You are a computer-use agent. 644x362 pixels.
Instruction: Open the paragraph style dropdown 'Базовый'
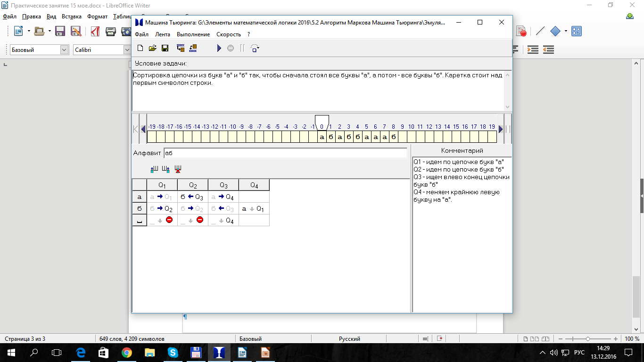[64, 50]
